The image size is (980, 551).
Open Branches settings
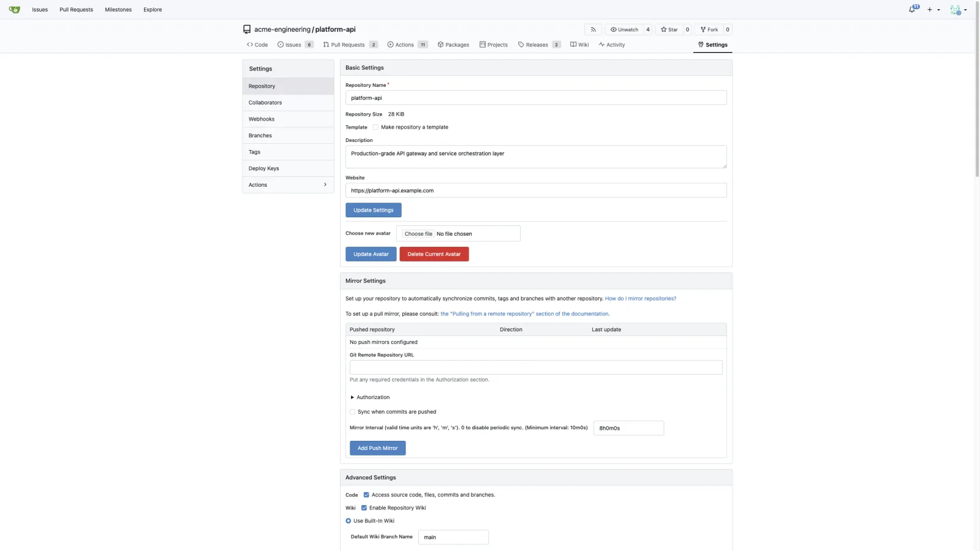288,136
